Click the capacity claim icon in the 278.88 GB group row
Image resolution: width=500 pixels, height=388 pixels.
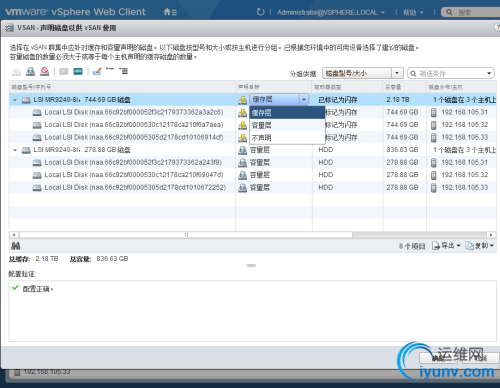click(x=243, y=150)
